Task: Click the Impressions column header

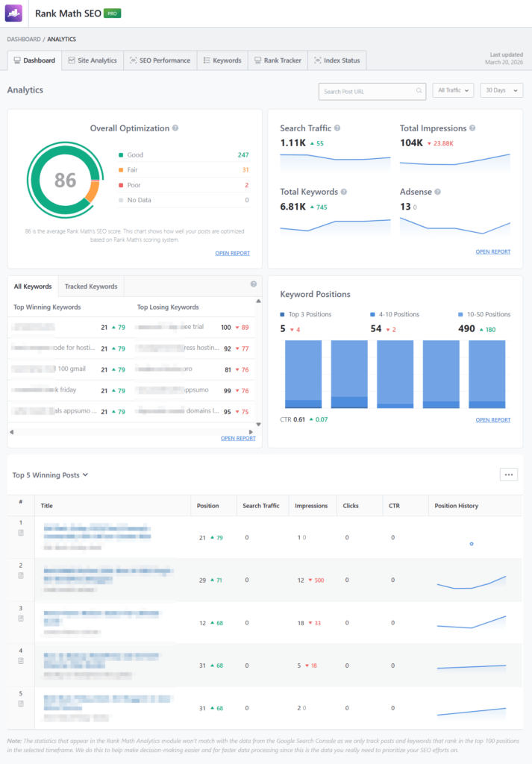Action: [x=311, y=506]
